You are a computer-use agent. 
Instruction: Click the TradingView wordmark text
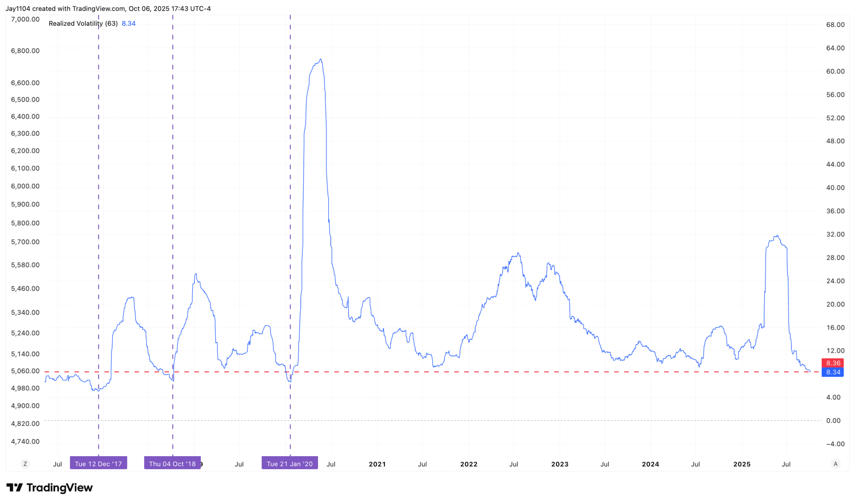coord(59,488)
